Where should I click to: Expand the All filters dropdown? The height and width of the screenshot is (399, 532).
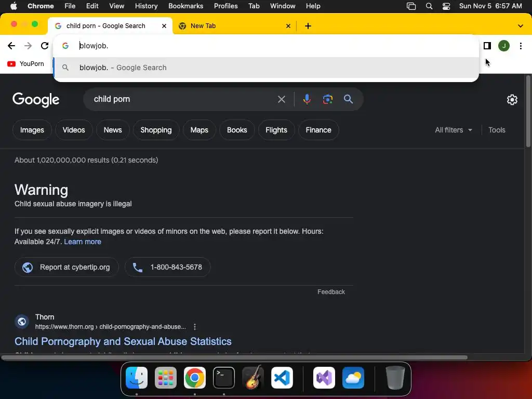click(454, 130)
